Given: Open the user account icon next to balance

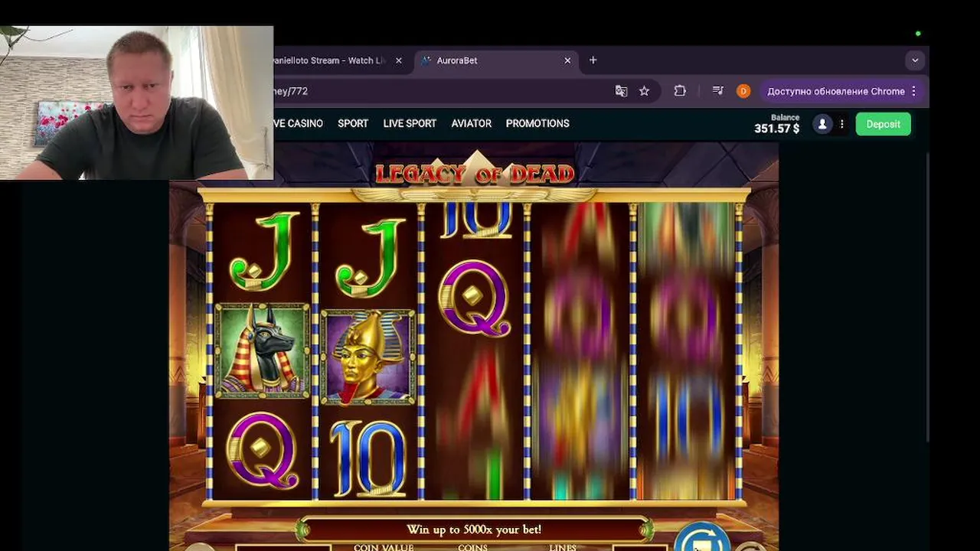Looking at the screenshot, I should pos(822,124).
